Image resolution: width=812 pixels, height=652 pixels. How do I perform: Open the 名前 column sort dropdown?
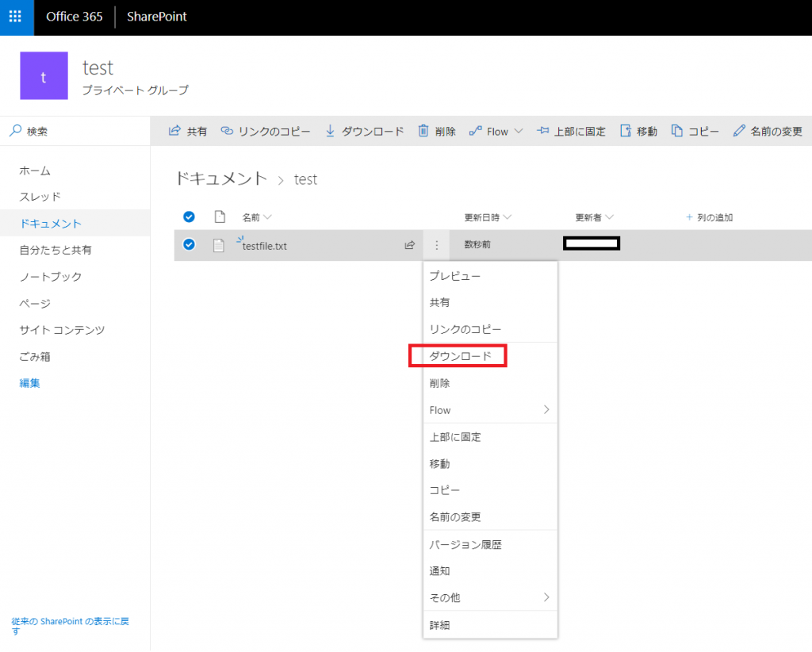(x=268, y=217)
